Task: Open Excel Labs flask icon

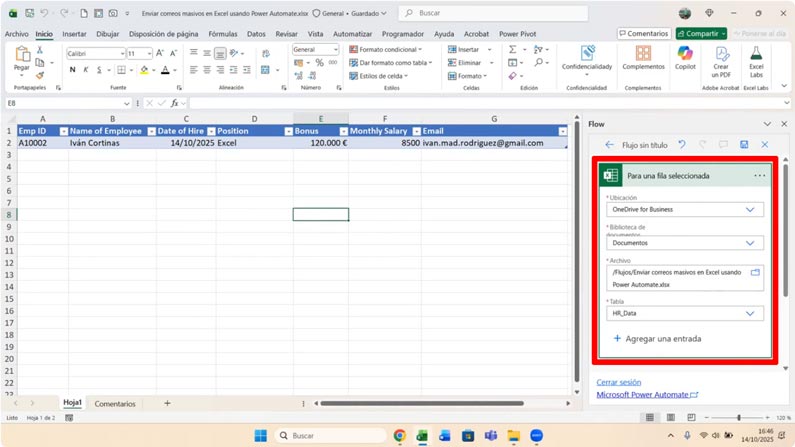Action: (756, 53)
